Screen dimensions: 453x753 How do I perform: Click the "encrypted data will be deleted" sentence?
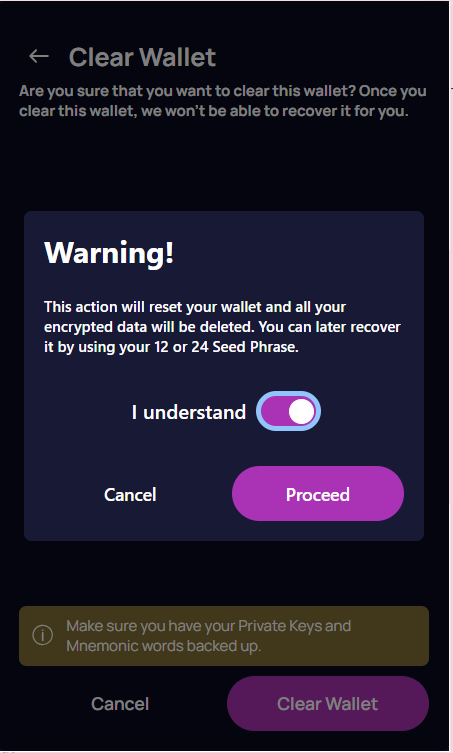[149, 327]
